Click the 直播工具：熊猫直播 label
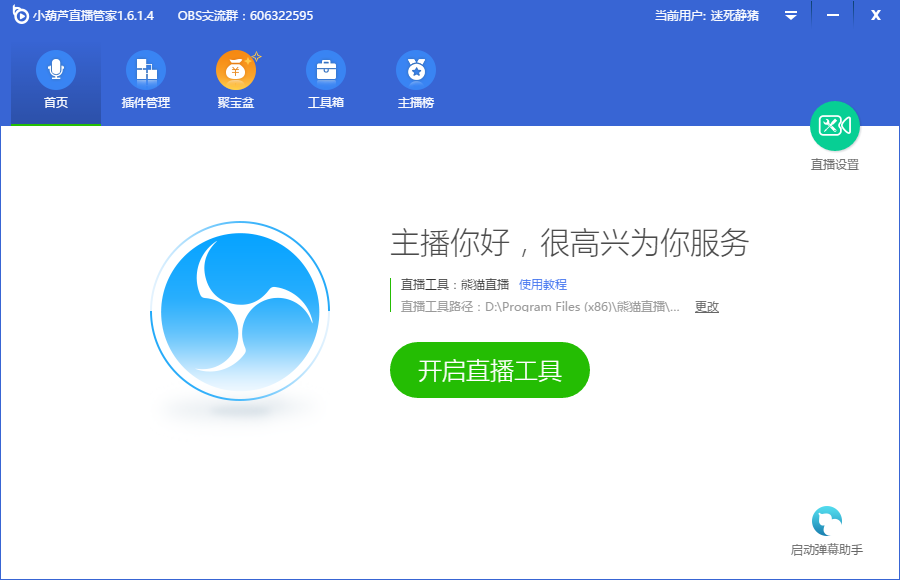Viewport: 900px width, 580px height. 455,284
